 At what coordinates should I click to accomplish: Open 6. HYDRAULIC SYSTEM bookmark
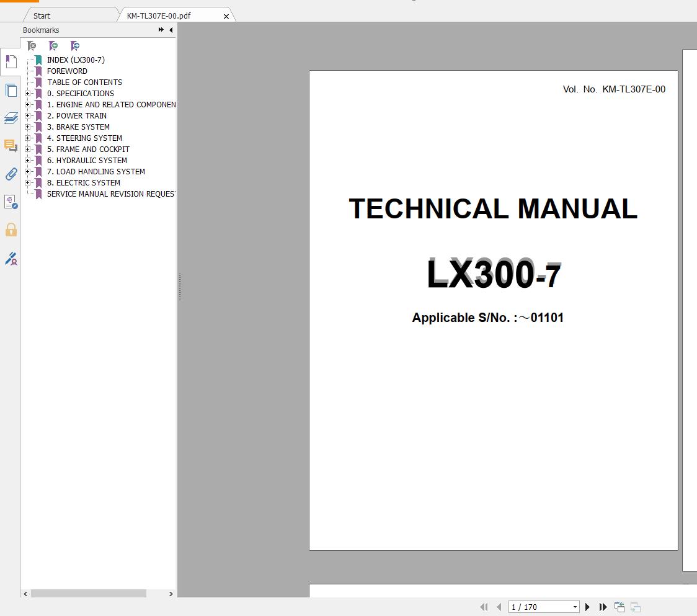pyautogui.click(x=87, y=160)
